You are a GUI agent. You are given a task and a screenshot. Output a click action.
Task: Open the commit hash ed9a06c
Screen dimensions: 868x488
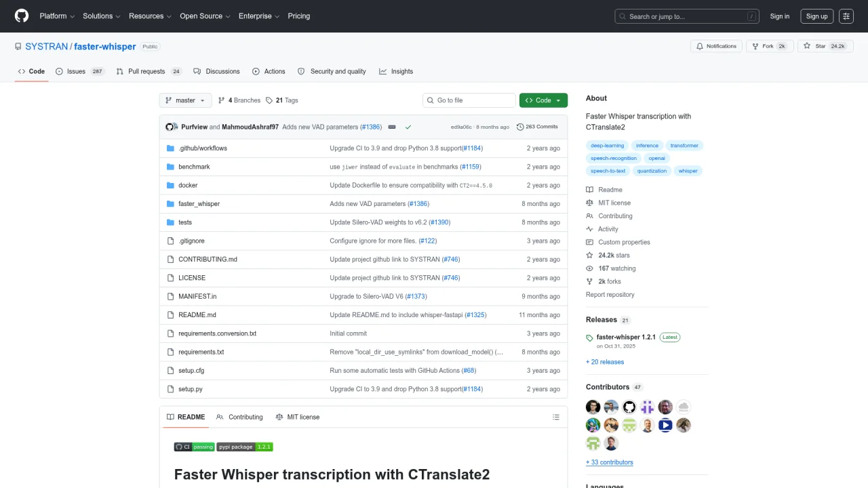(461, 127)
